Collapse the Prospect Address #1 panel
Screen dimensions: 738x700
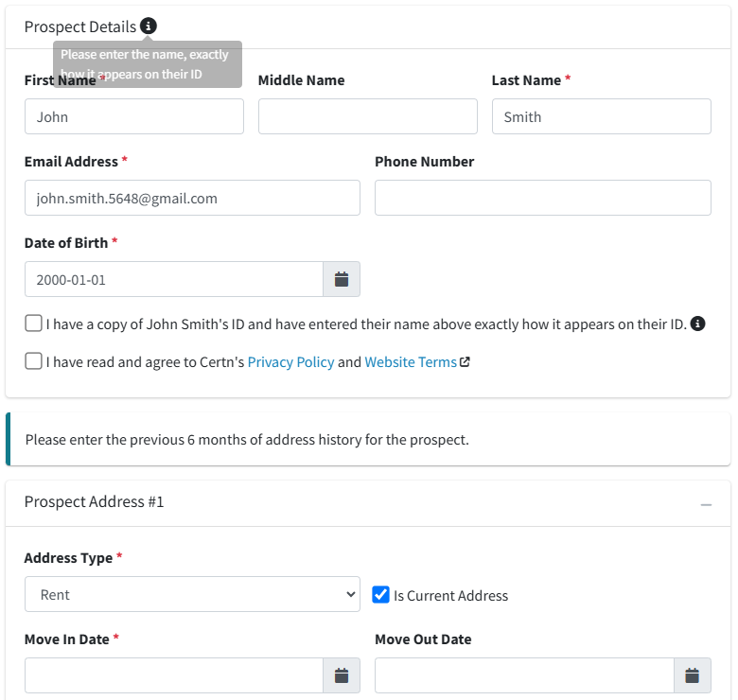tap(706, 505)
